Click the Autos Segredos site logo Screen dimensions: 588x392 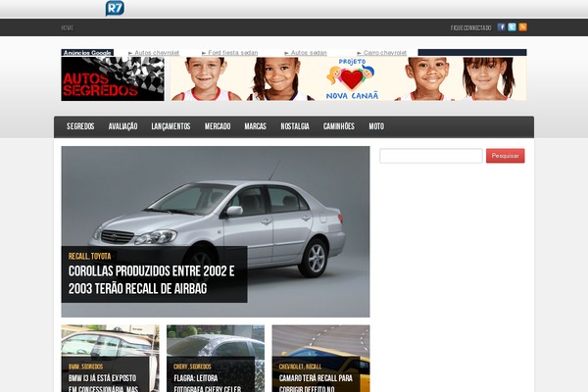(x=113, y=78)
